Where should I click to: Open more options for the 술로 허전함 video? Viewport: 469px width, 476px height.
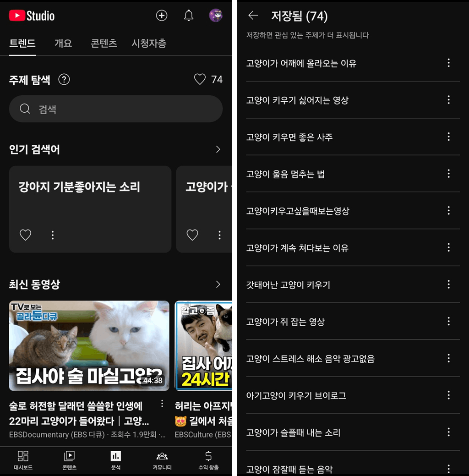click(x=162, y=404)
